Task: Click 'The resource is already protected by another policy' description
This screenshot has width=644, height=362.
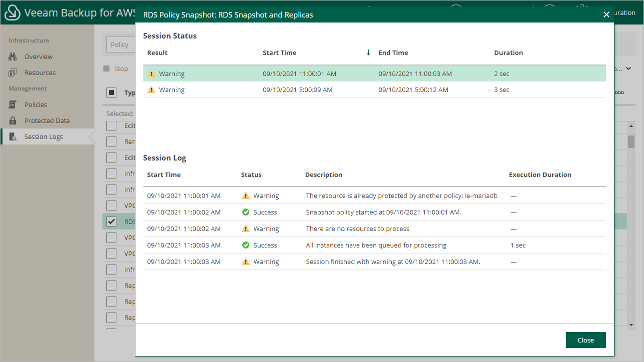Action: [x=402, y=195]
